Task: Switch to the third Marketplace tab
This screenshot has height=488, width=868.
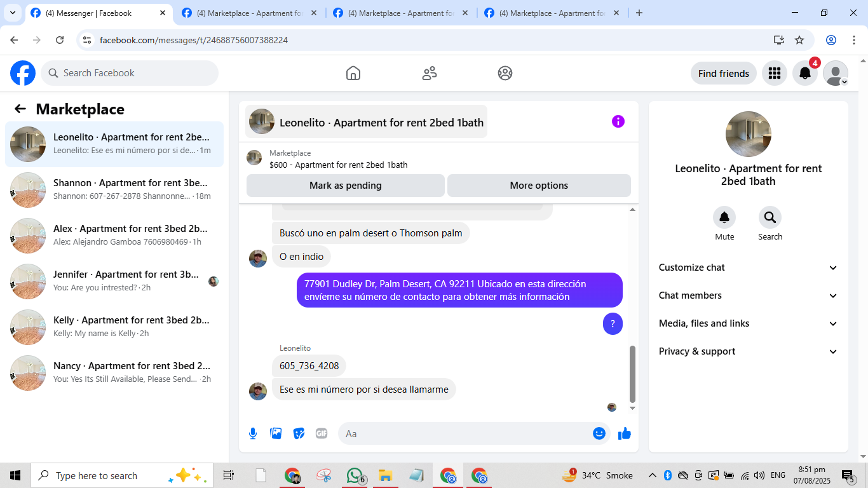Action: (x=402, y=13)
